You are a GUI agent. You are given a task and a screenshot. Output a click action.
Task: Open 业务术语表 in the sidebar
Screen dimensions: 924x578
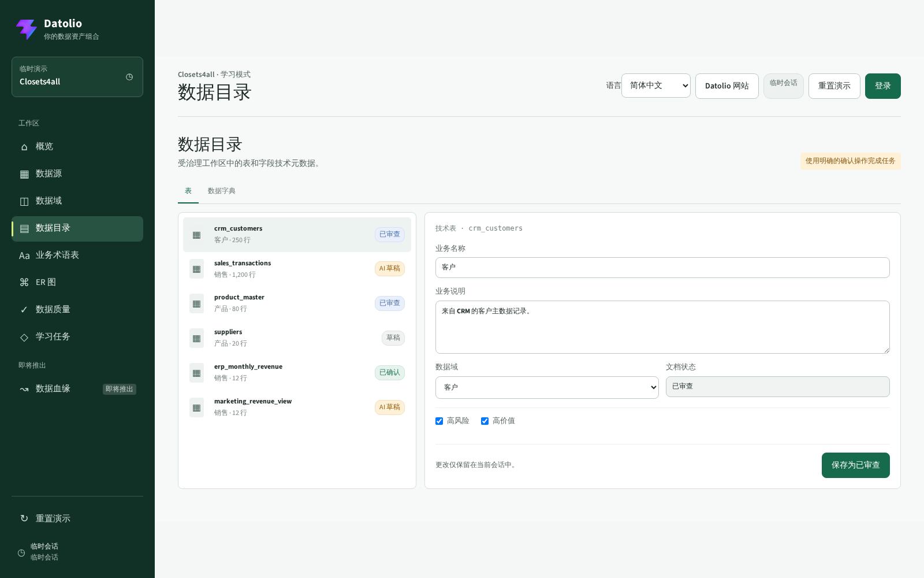77,255
